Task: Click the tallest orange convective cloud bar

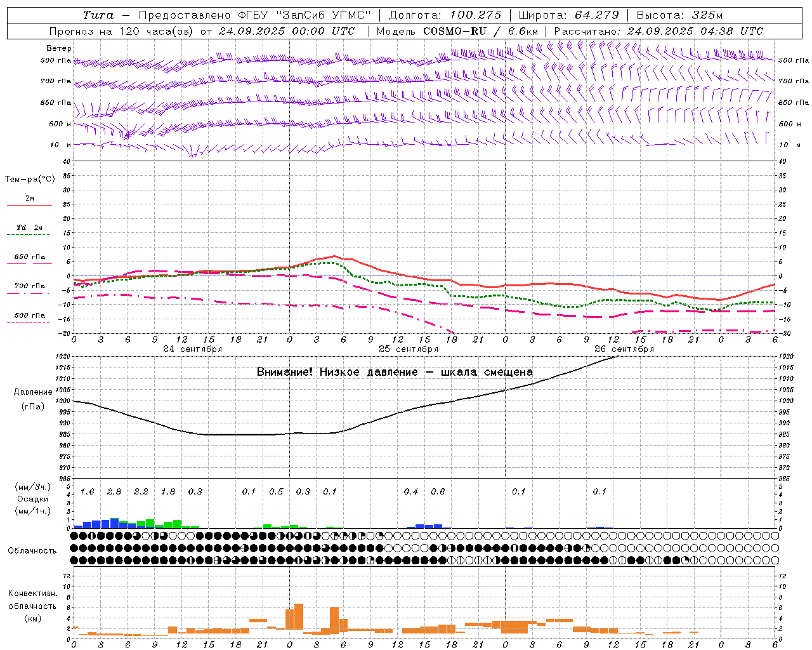Action: 299,618
